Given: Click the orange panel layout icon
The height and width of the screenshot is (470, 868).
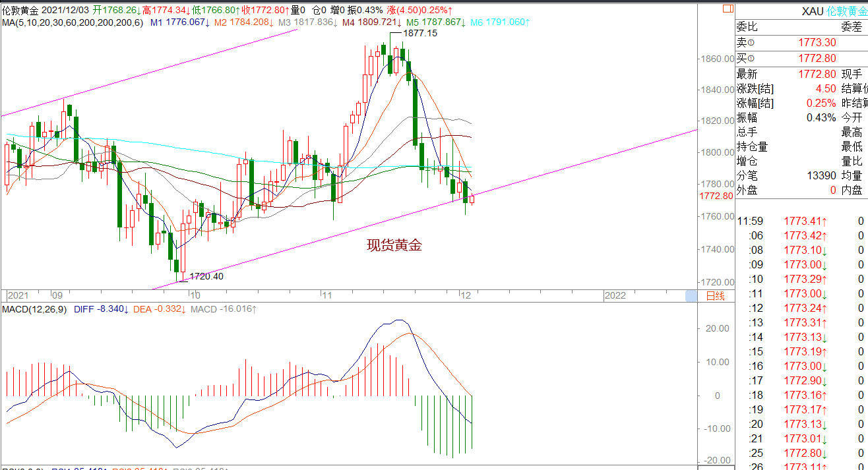Looking at the screenshot, I should [x=728, y=9].
